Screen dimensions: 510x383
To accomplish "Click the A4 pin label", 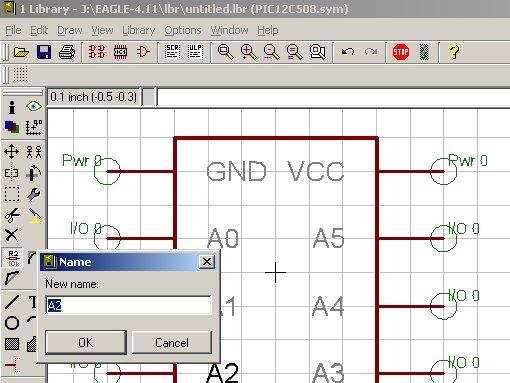I will click(x=328, y=306).
